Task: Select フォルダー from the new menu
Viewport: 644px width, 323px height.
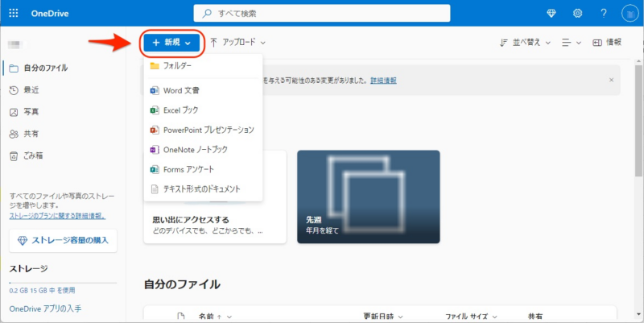Action: [x=203, y=66]
